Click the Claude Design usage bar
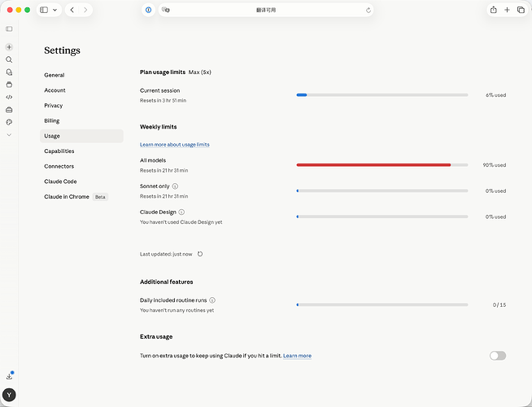Image resolution: width=532 pixels, height=407 pixels. (x=382, y=217)
